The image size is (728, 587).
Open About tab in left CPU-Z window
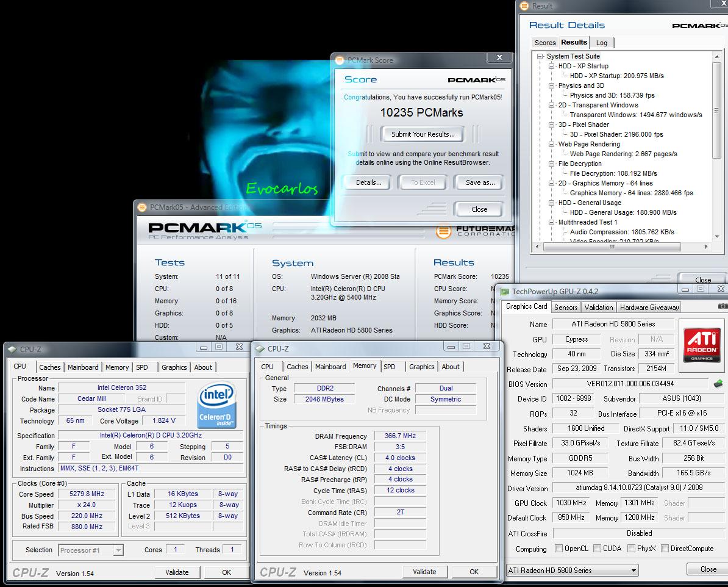[x=203, y=367]
